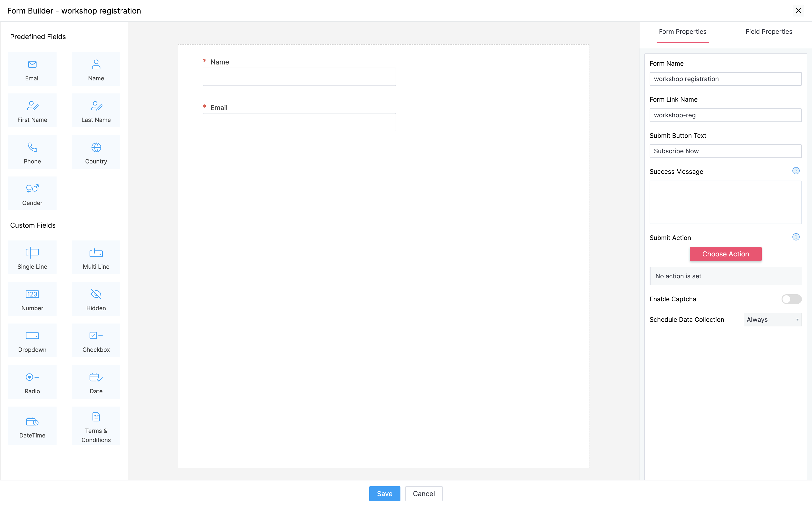Screen dimensions: 812x507
Task: Toggle the Enable Captcha switch
Action: (x=791, y=299)
